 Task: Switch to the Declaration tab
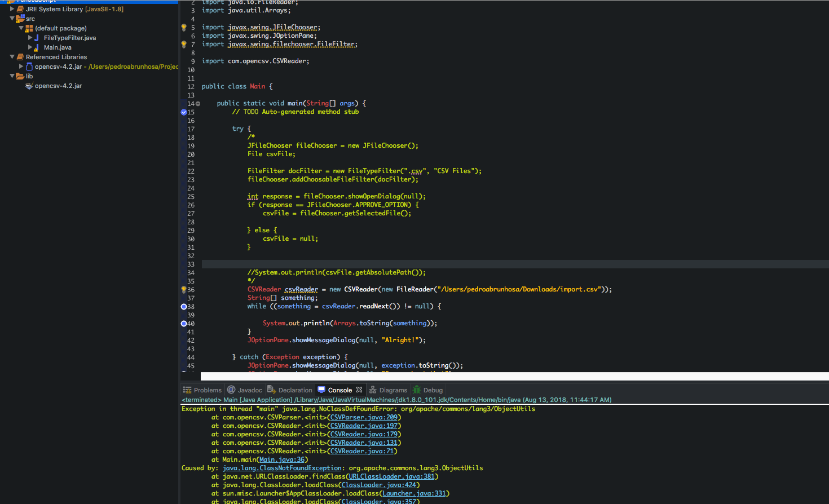click(x=289, y=390)
